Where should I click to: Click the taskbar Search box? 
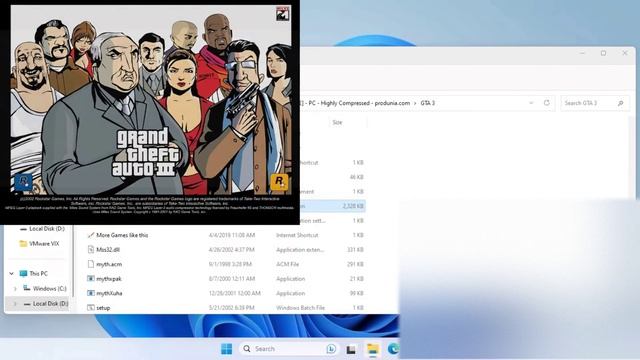tap(288, 349)
